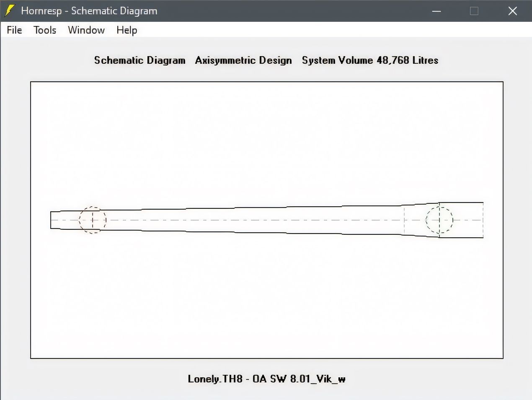
Task: Click the 'Hornresp - Schematic Diagram' title bar text
Action: pos(89,11)
